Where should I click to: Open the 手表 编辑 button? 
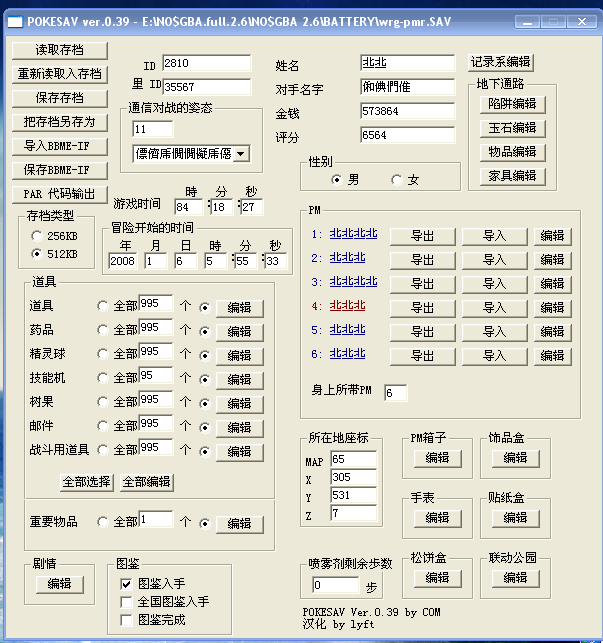click(438, 518)
